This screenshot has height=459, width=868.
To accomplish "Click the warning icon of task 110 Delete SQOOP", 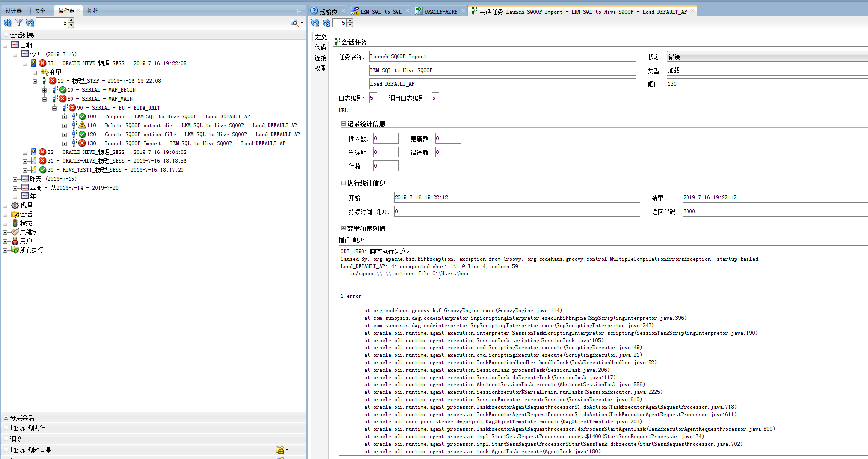I will tap(82, 125).
